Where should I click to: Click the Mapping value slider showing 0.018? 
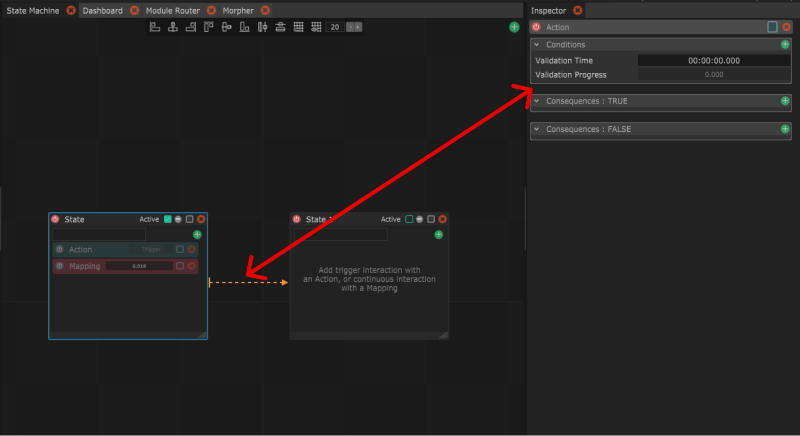click(x=139, y=266)
